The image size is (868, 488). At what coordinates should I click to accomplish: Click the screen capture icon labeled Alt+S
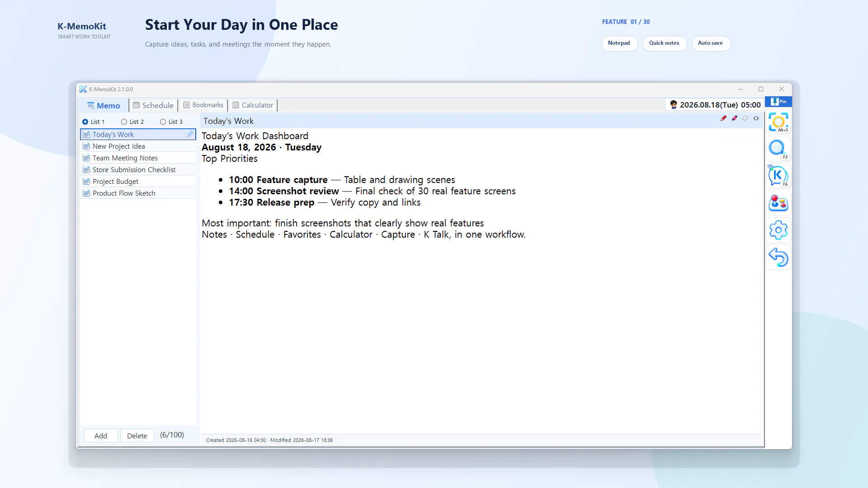778,122
